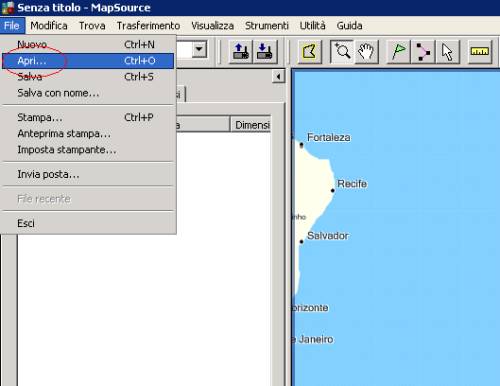Image resolution: width=500 pixels, height=386 pixels.
Task: Choose Apri... from the File menu
Action: (88, 61)
